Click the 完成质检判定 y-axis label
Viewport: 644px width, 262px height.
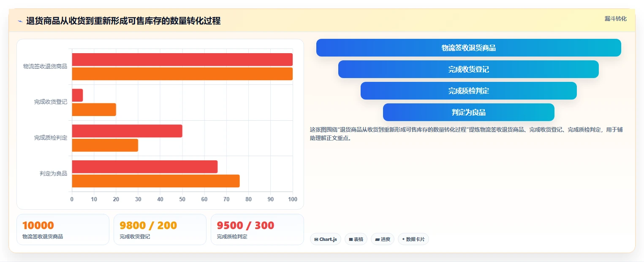[50, 138]
